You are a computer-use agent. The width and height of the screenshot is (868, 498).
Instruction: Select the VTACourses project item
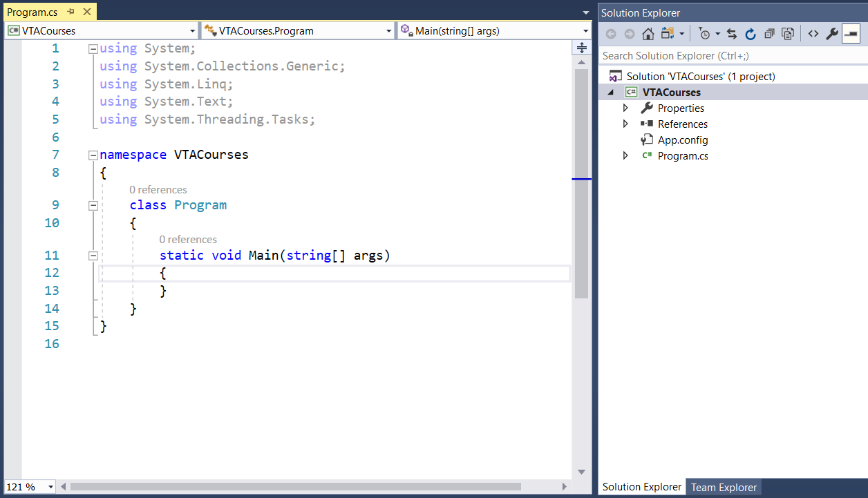(x=671, y=93)
